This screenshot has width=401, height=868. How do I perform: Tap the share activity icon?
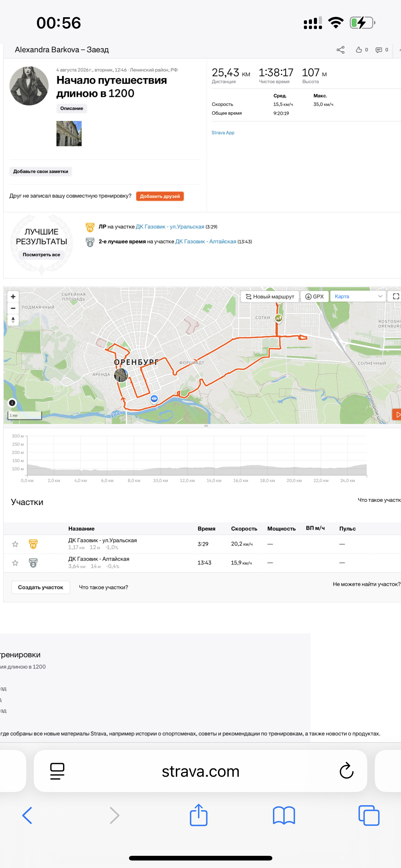(340, 50)
